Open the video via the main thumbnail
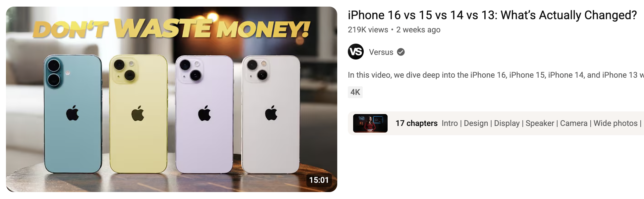 click(x=172, y=99)
